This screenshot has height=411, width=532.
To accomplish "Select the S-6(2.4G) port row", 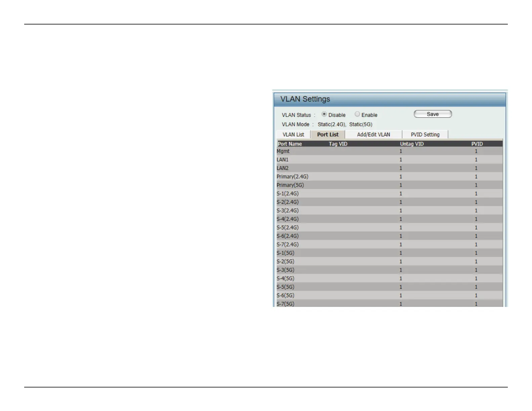I will point(390,236).
